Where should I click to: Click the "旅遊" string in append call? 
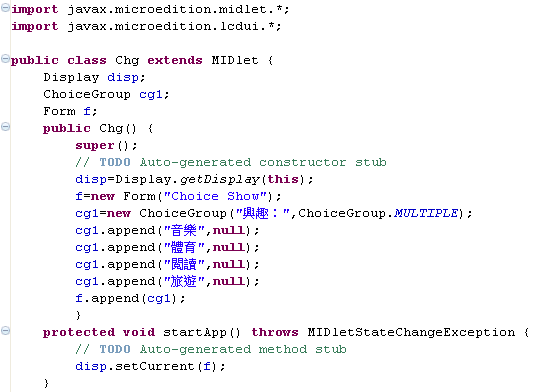tap(184, 281)
